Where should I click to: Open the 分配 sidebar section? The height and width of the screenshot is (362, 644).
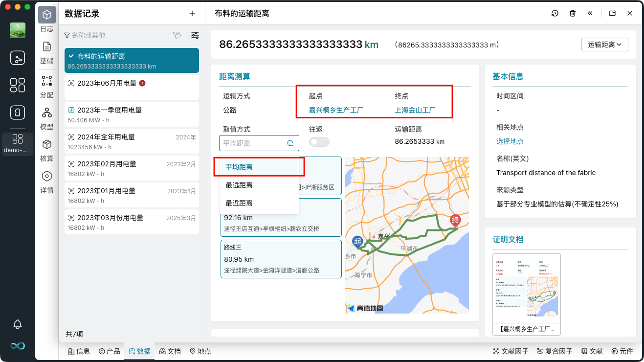[47, 86]
